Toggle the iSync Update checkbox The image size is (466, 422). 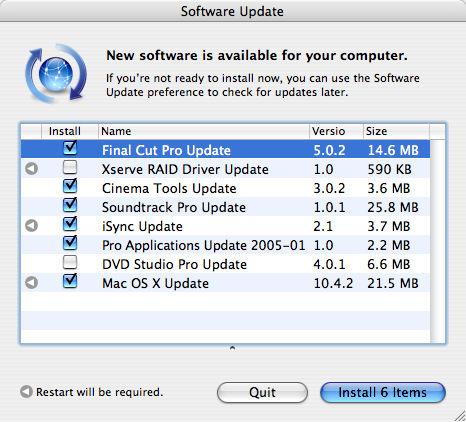[70, 224]
